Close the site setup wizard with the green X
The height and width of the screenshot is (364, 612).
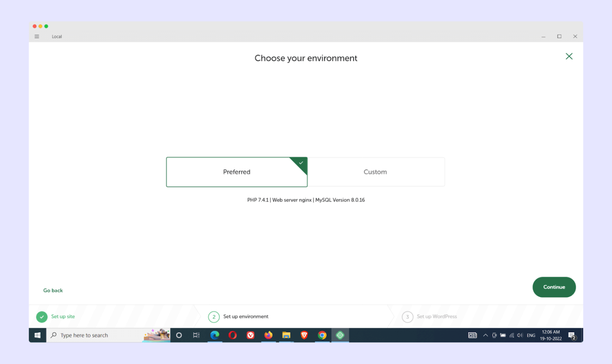(569, 56)
